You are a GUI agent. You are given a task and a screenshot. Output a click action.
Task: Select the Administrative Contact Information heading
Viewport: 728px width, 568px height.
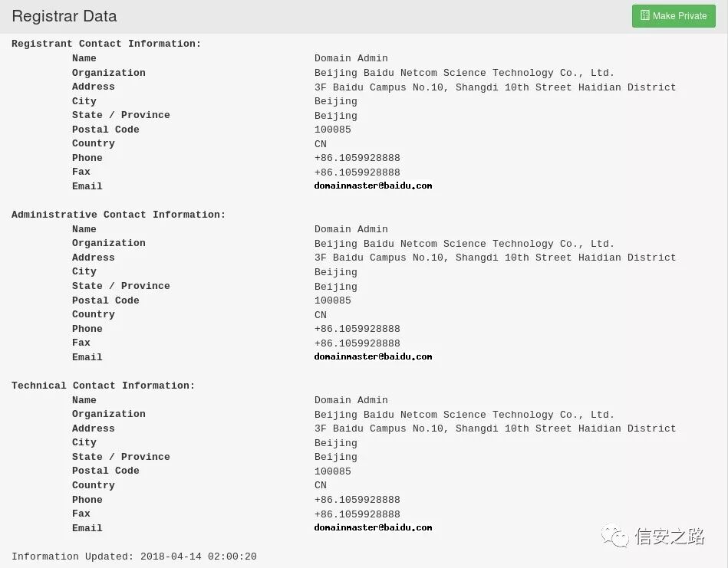[118, 215]
